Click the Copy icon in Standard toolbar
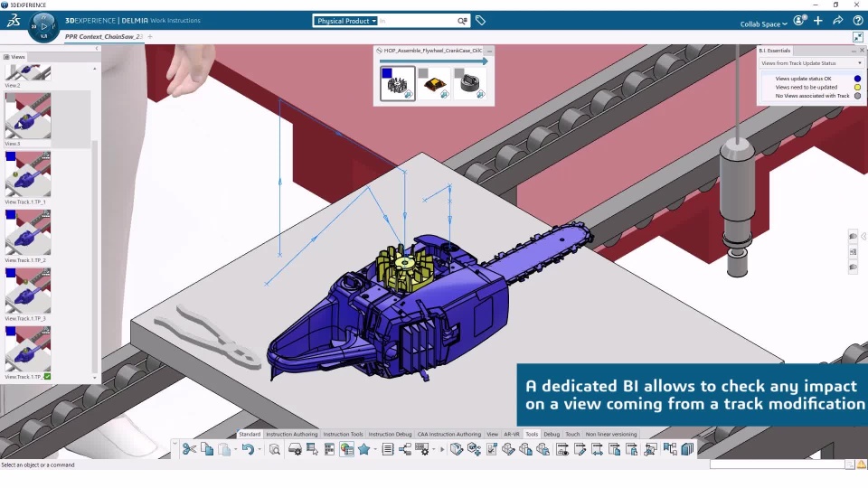Viewport: 868px width, 488px height. (x=207, y=449)
